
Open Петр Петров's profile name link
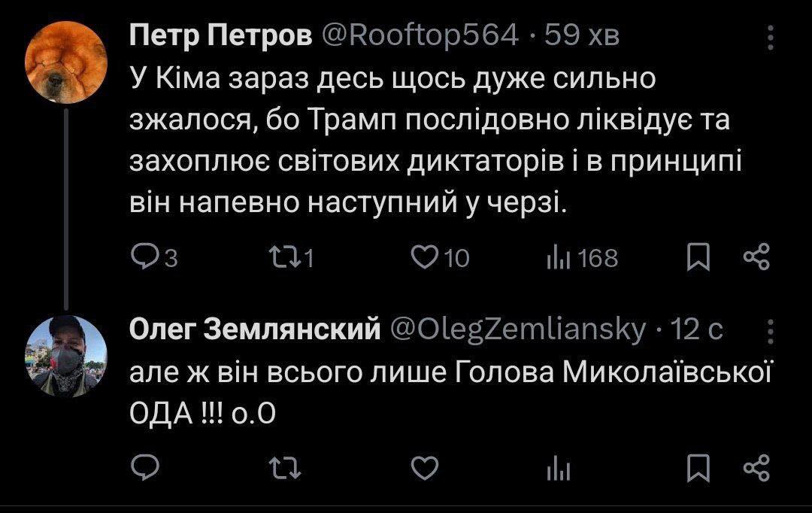(222, 35)
